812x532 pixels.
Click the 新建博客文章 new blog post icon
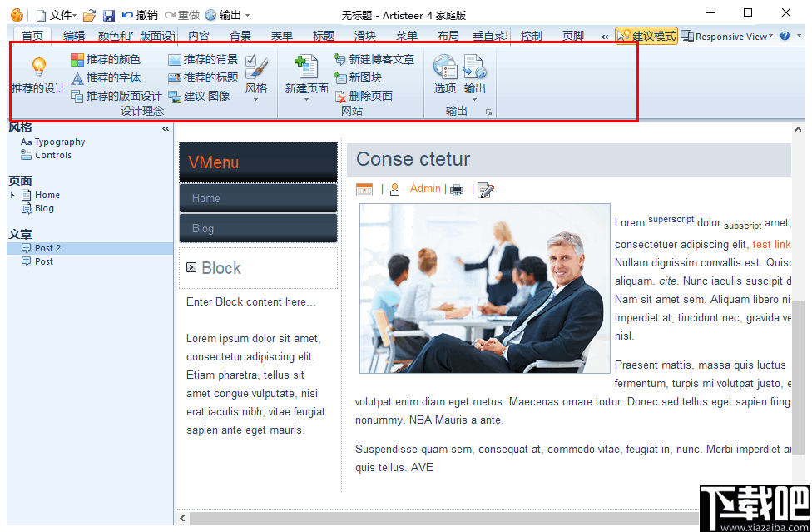click(x=339, y=58)
